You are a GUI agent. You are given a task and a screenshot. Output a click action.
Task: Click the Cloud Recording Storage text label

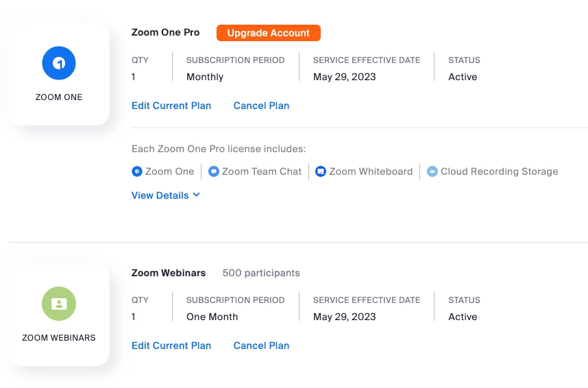[499, 171]
